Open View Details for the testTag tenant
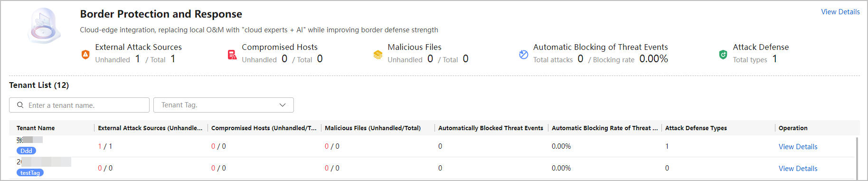The width and height of the screenshot is (868, 181). coord(798,169)
